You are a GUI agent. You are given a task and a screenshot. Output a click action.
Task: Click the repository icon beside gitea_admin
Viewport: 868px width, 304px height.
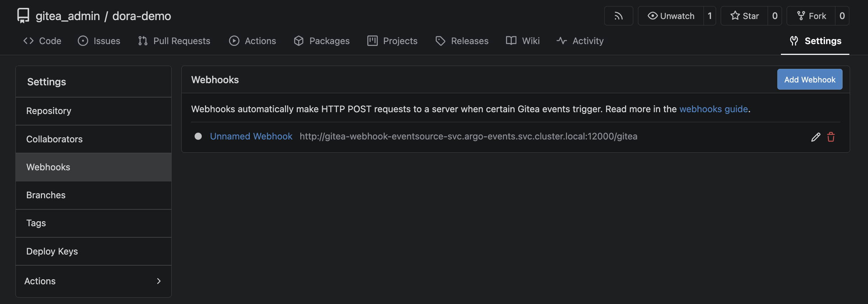(x=23, y=16)
